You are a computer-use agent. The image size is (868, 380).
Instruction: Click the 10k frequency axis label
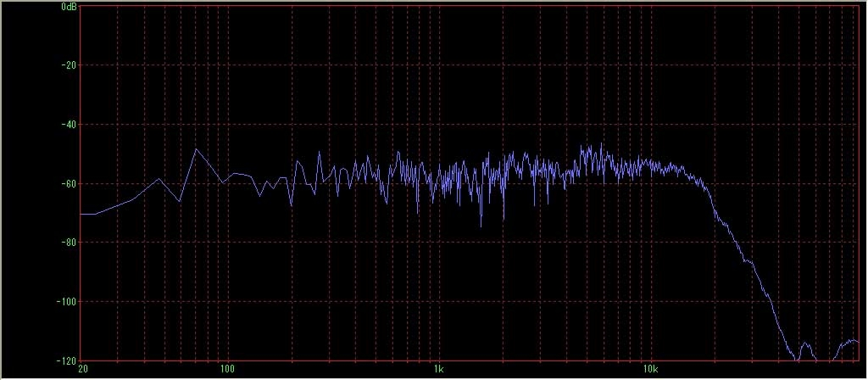650,370
